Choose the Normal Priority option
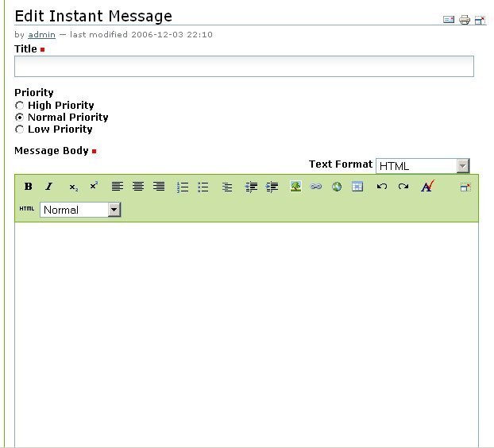This screenshot has height=448, width=494. (x=20, y=118)
